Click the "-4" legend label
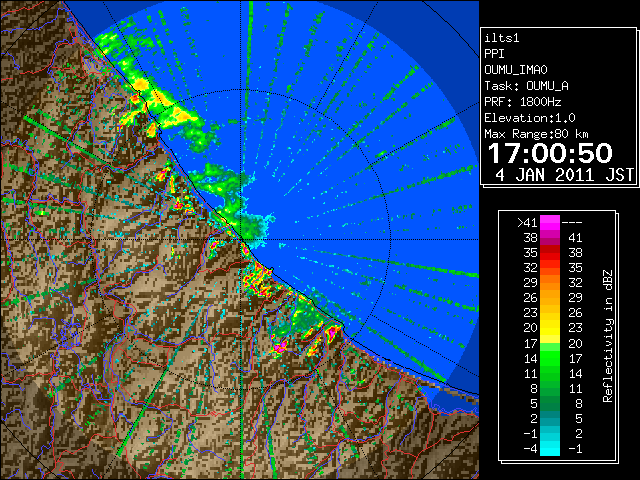This screenshot has height=480, width=640. point(530,449)
